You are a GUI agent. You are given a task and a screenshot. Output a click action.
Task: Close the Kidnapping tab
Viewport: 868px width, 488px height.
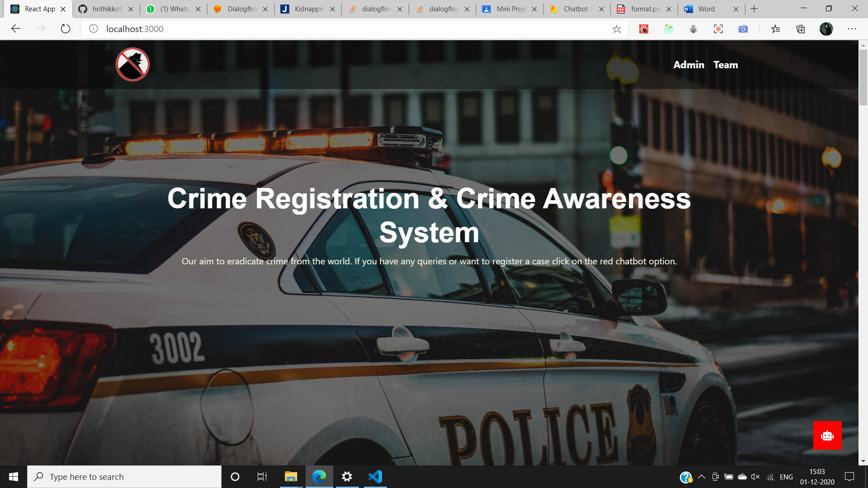[x=332, y=9]
